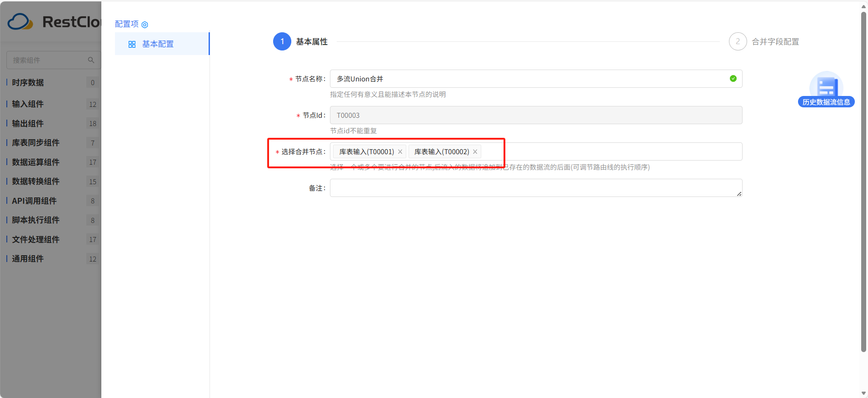Image resolution: width=868 pixels, height=398 pixels.
Task: Remove the 库表输入(T00001) tag
Action: click(400, 152)
